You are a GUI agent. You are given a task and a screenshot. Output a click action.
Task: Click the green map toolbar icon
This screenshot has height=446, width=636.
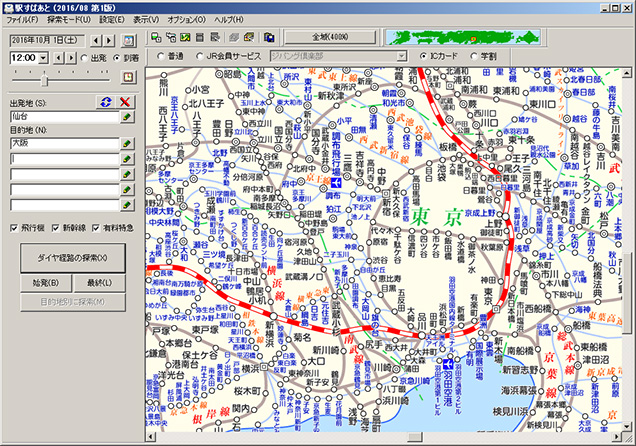(185, 37)
